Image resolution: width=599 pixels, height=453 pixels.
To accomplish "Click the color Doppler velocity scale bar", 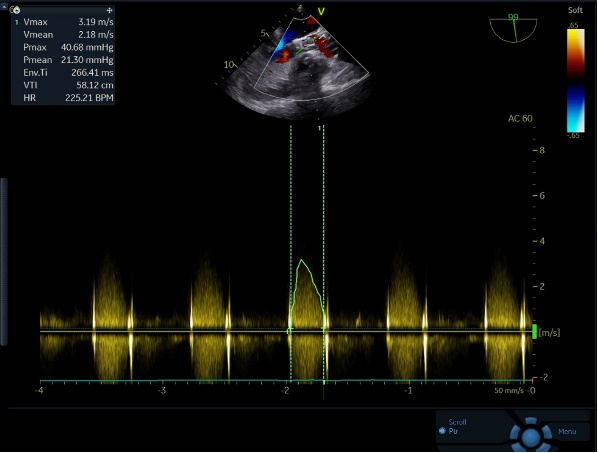I will (x=575, y=81).
